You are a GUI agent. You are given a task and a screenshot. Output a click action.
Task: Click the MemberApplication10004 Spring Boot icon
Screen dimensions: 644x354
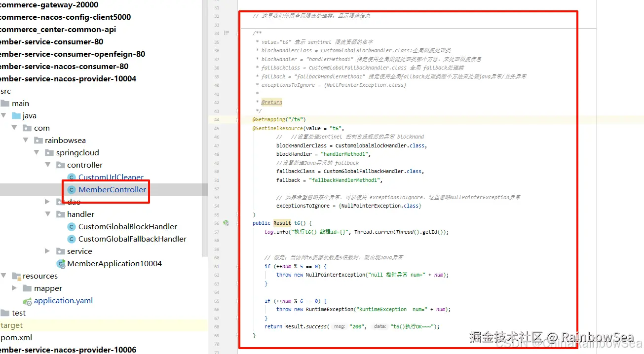61,264
